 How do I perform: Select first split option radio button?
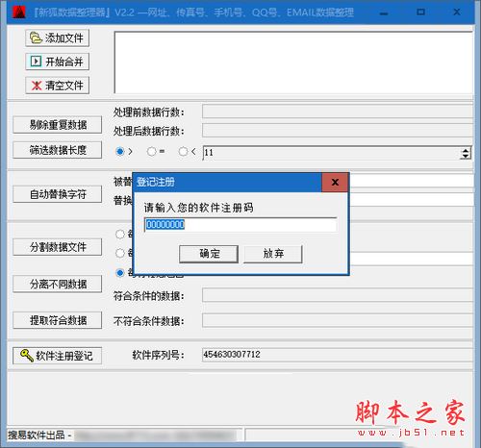coord(120,235)
